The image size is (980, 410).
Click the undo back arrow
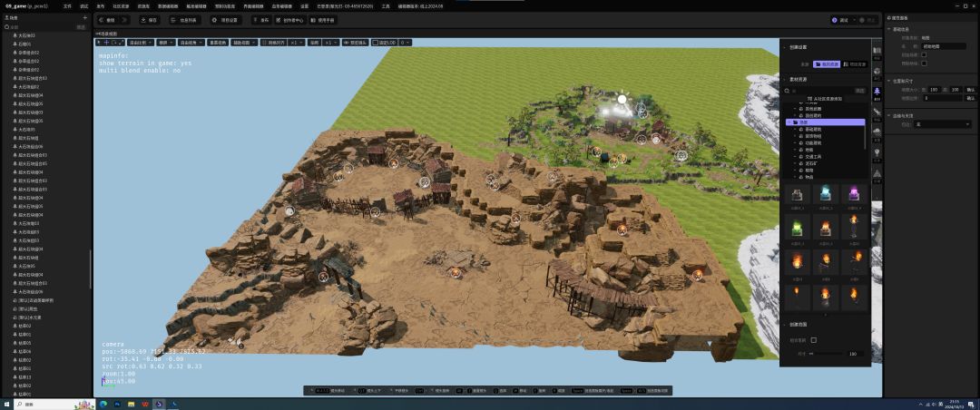(x=102, y=20)
